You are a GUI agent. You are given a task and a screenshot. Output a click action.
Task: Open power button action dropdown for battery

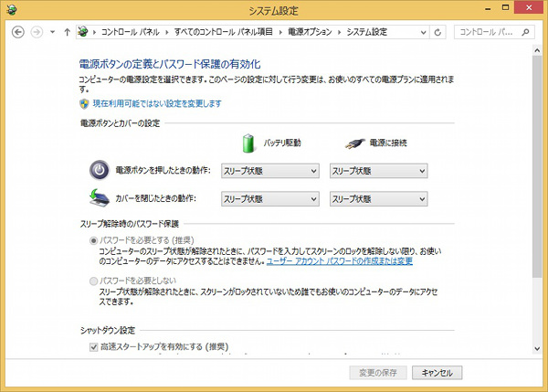tap(270, 171)
